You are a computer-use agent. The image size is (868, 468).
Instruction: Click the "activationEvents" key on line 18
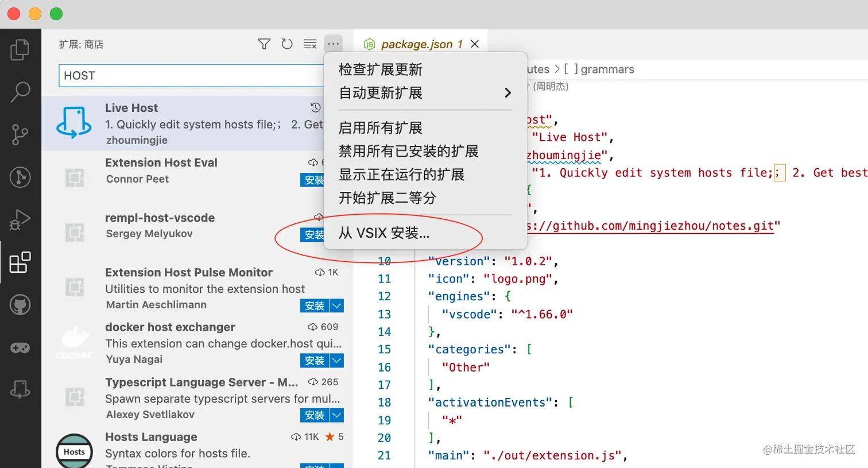click(x=490, y=403)
